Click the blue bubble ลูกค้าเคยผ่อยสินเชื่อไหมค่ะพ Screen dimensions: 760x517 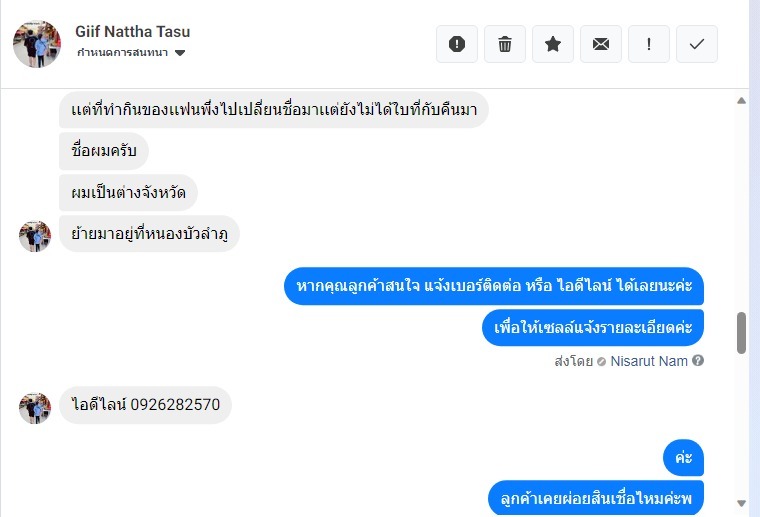pyautogui.click(x=596, y=497)
